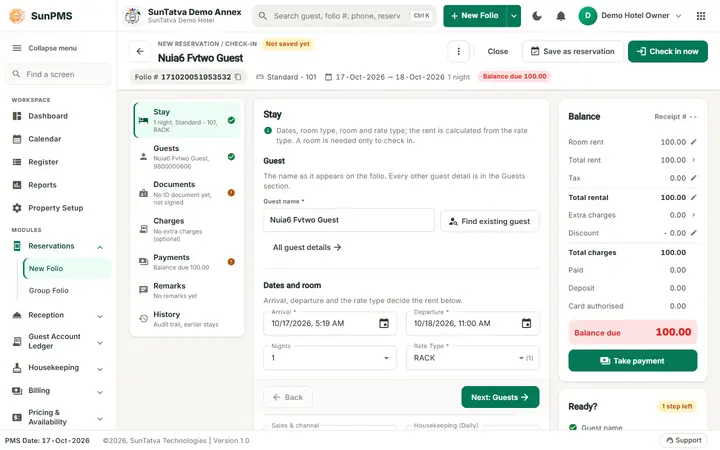The width and height of the screenshot is (720, 450).
Task: Expand the Reception module
Action: (100, 316)
